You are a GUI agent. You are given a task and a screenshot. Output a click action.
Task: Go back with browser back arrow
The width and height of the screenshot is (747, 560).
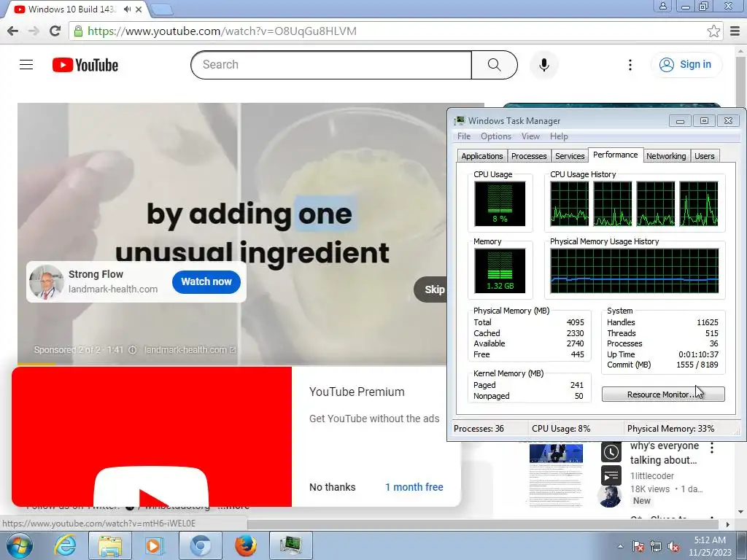(x=13, y=31)
